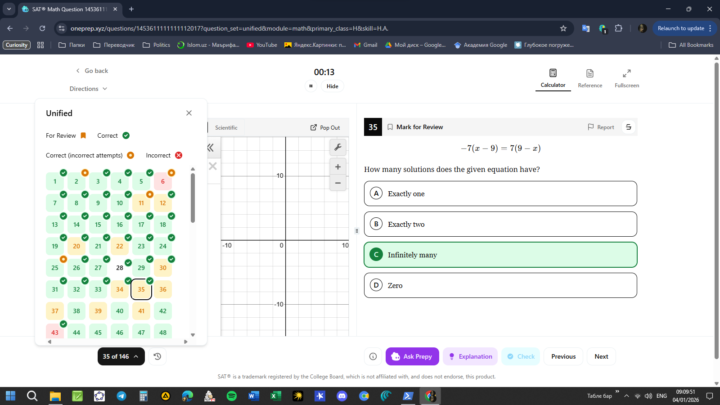Screen dimensions: 720x405
Task: Click question grid vertical scrollbar thumb
Action: click(x=193, y=198)
